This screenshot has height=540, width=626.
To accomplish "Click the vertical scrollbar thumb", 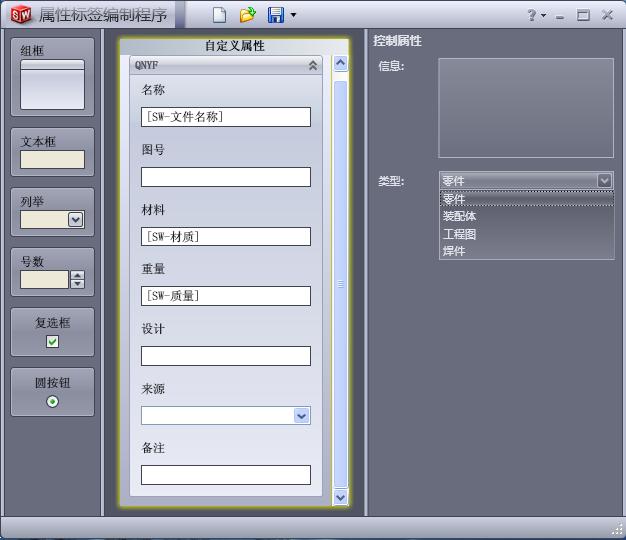I will pos(341,284).
